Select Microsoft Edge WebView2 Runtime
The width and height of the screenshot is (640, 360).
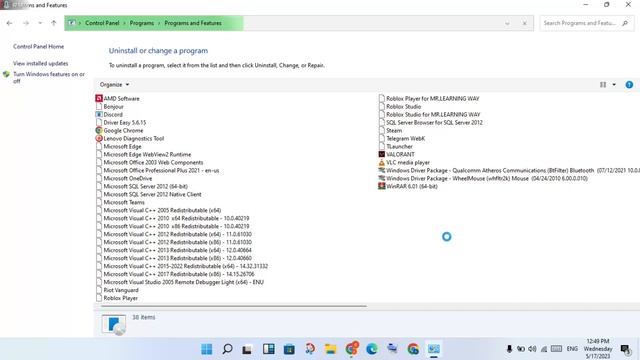coord(147,154)
